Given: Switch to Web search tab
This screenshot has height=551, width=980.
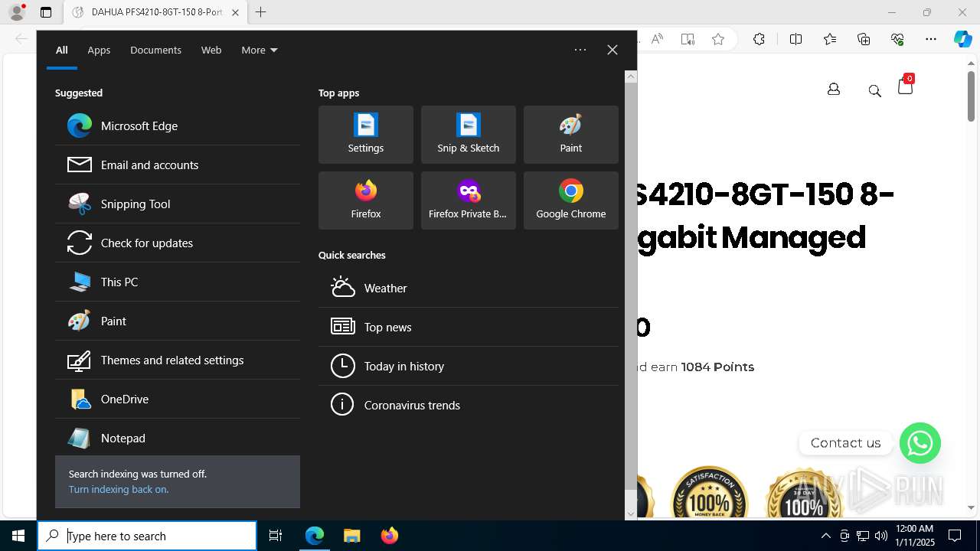Looking at the screenshot, I should [x=211, y=50].
